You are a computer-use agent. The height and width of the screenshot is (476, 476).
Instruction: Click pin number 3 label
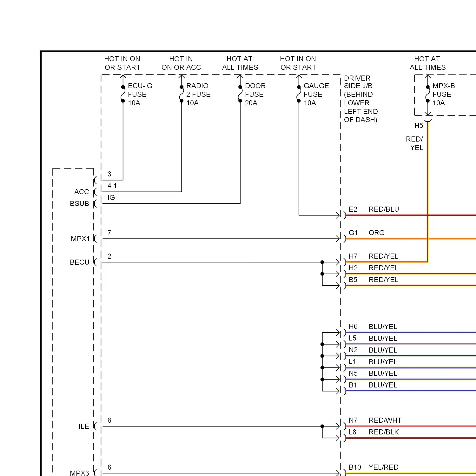(x=109, y=174)
